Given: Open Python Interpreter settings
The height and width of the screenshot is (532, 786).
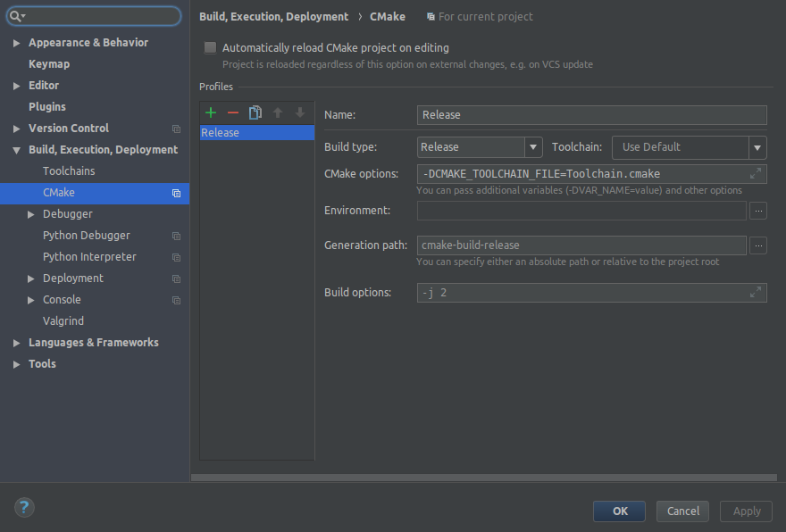Looking at the screenshot, I should point(89,256).
